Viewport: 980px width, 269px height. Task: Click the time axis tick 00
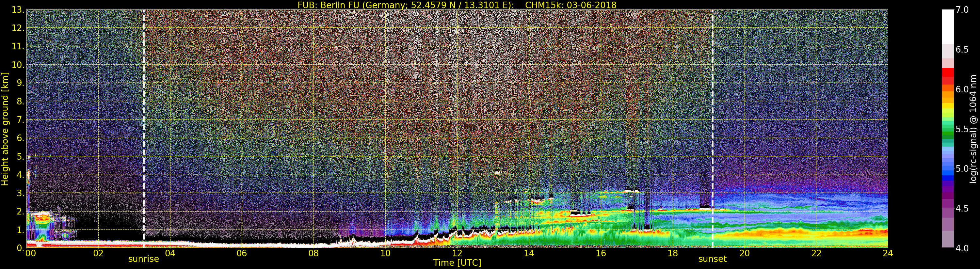tap(30, 253)
